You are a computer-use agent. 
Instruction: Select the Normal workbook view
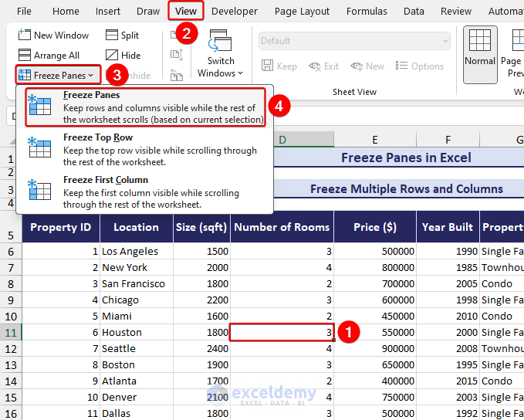480,55
